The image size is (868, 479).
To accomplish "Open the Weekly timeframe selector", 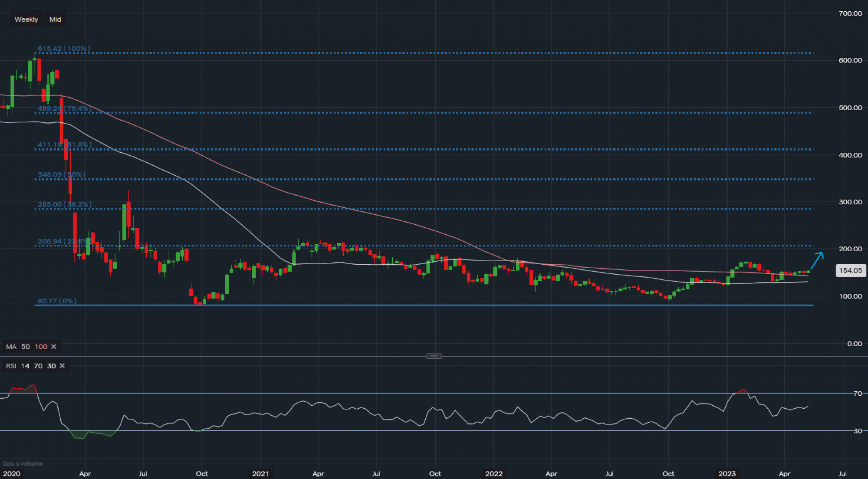I will point(26,19).
